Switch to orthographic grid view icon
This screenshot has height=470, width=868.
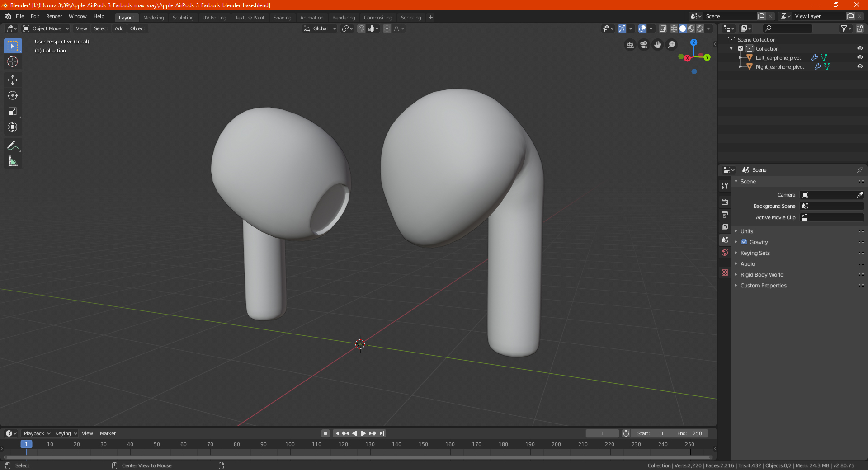(x=630, y=45)
